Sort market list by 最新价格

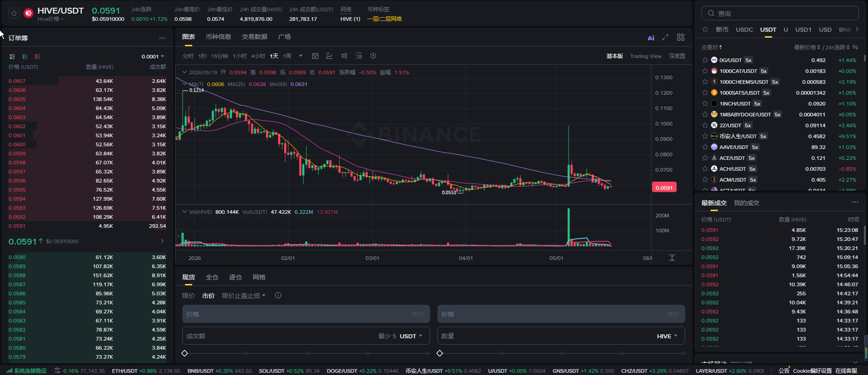(807, 47)
